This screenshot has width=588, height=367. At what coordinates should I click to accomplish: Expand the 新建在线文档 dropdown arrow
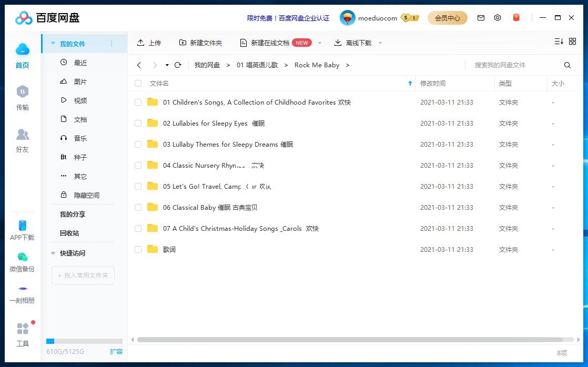pos(320,43)
